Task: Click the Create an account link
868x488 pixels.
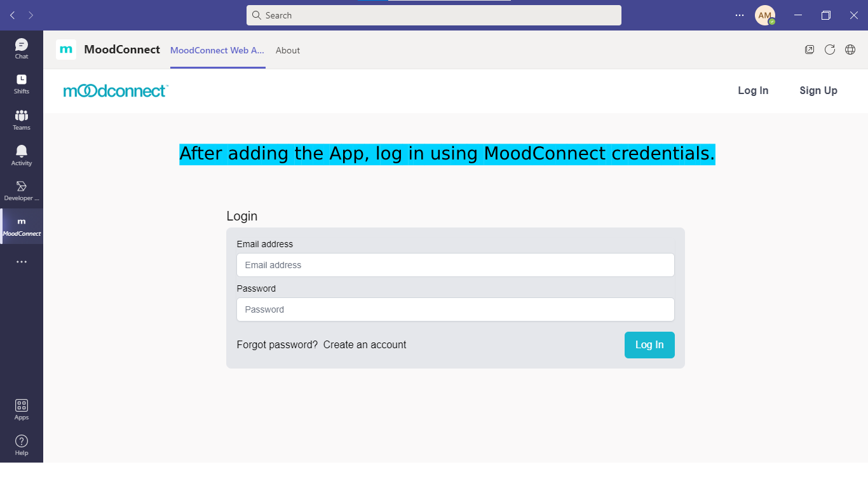Action: coord(365,345)
